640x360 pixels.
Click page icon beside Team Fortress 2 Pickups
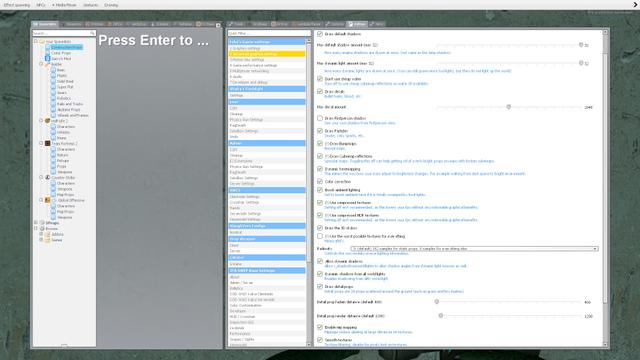click(x=53, y=160)
